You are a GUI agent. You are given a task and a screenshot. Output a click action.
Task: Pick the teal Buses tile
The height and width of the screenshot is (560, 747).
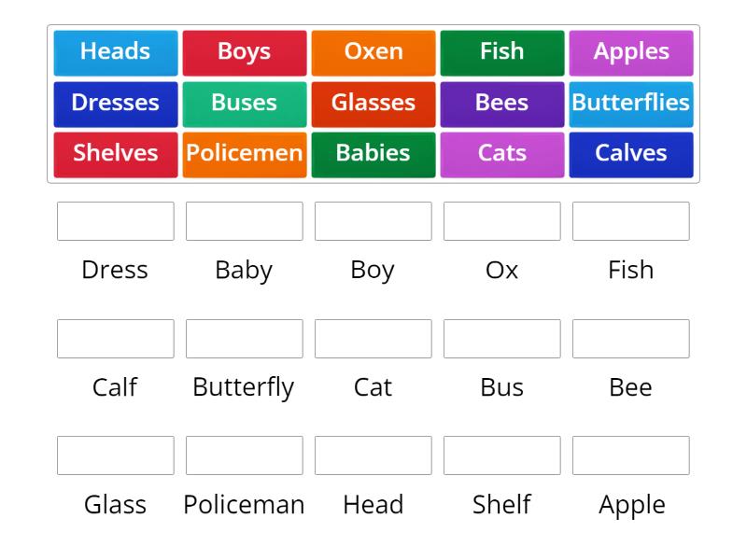pos(244,104)
